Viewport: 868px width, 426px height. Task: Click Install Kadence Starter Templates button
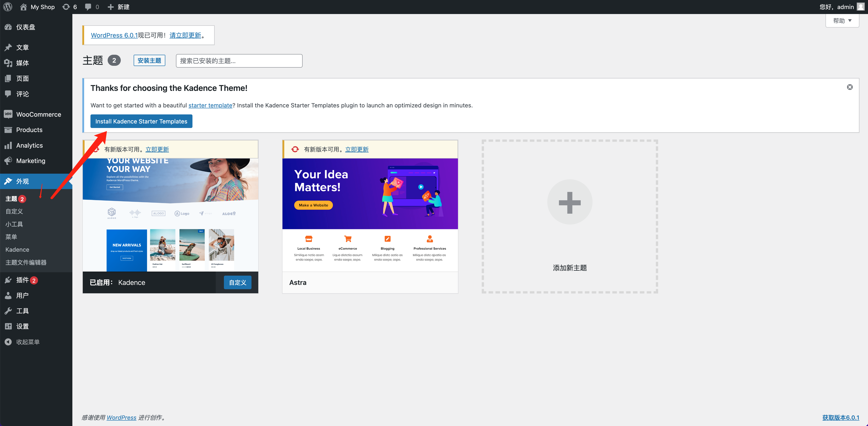[141, 121]
